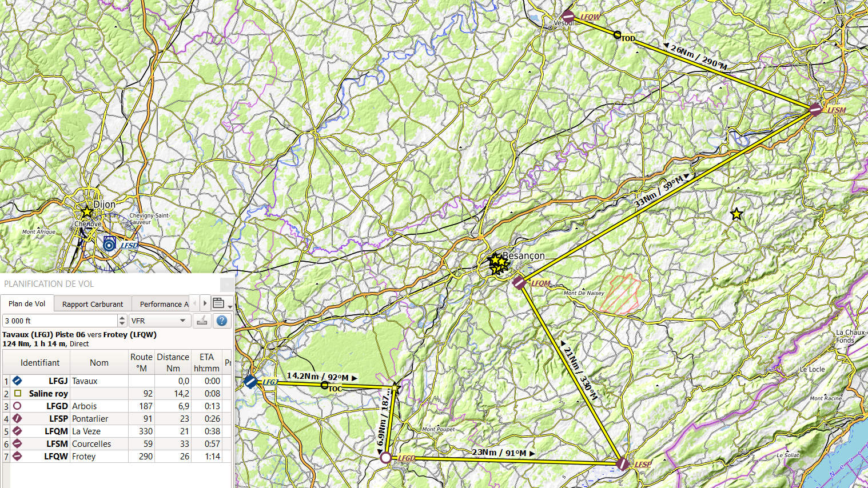This screenshot has height=488, width=868.
Task: Click the LFQM La Veze airport map symbol
Action: click(519, 282)
